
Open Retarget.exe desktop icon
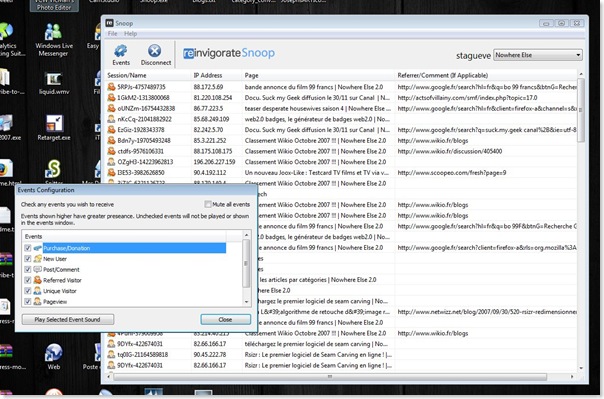click(54, 128)
